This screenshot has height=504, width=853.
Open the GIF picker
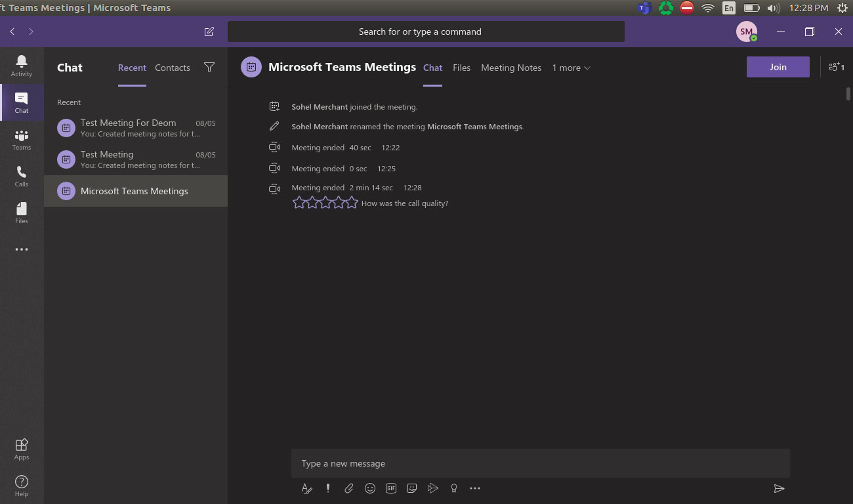pyautogui.click(x=391, y=488)
